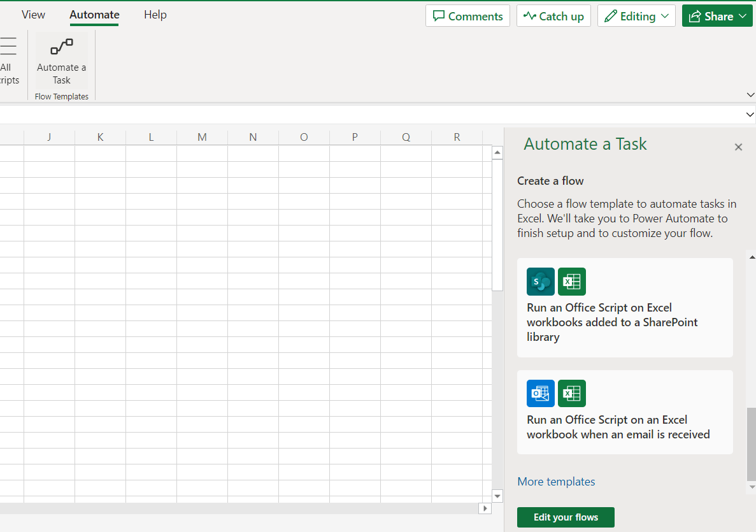Collapse the ribbon with the chevron
The image size is (756, 532).
[x=750, y=95]
